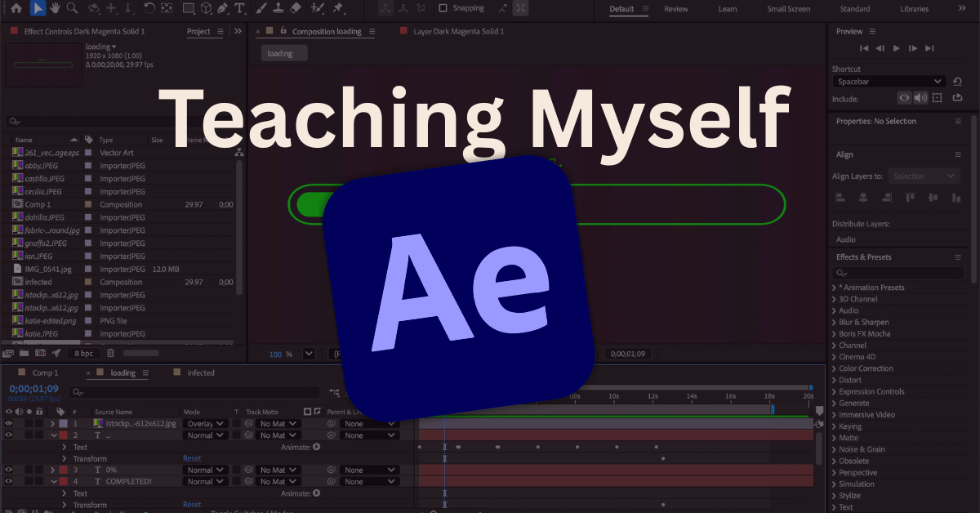Click Last Frame button in Preview
Image resolution: width=980 pixels, height=513 pixels.
coord(929,49)
